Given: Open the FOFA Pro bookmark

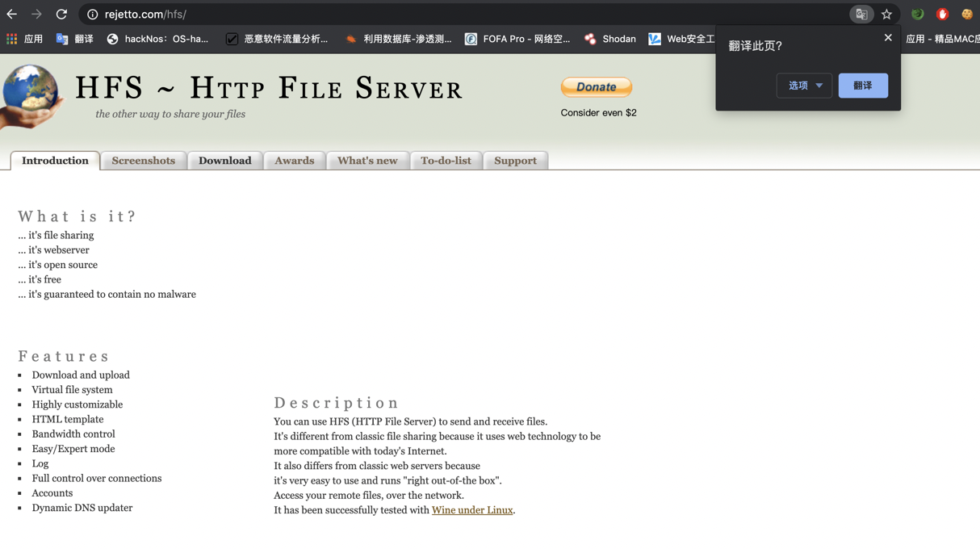Looking at the screenshot, I should point(517,39).
